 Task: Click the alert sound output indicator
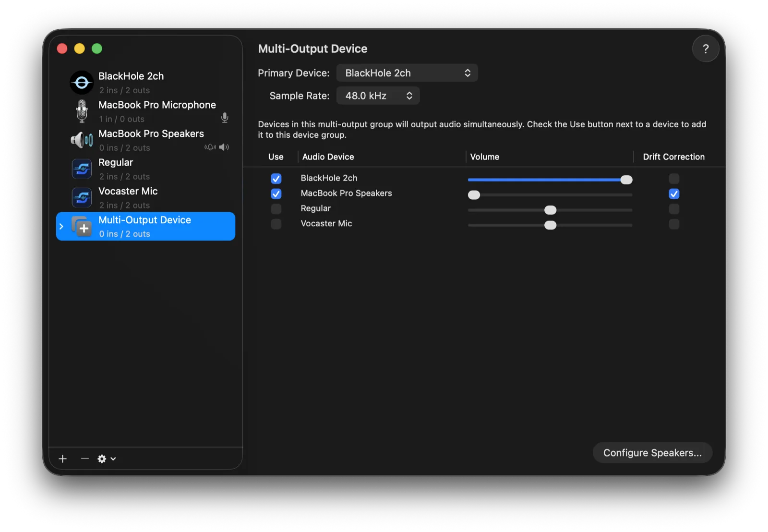(210, 147)
